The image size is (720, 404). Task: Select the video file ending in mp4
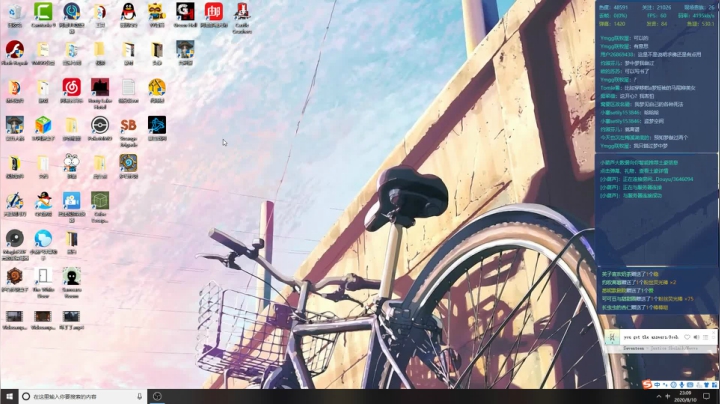click(x=72, y=319)
